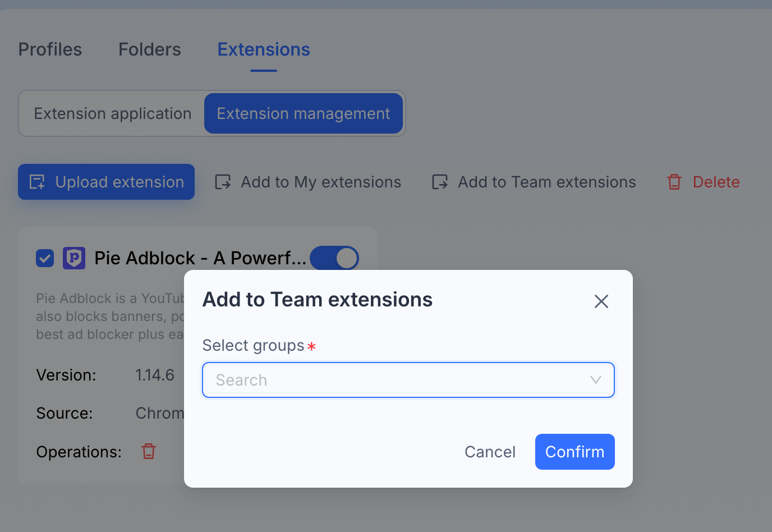Screen dimensions: 772x532
Task: Click the Upload extension icon
Action: pos(37,182)
